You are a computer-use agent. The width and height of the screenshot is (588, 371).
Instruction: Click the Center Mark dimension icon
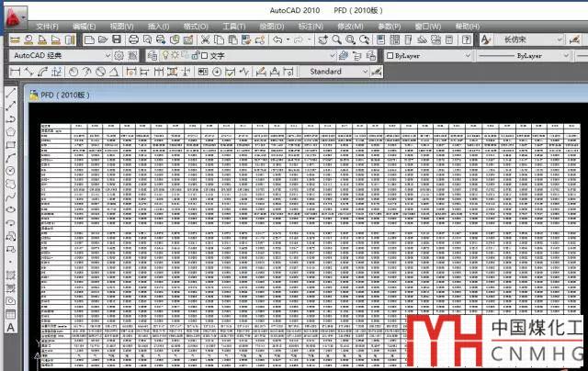coord(217,72)
